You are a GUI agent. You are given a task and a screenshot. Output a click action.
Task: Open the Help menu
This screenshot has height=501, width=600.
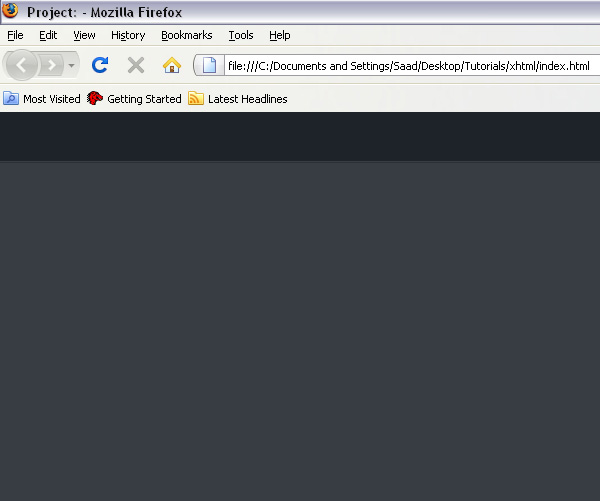280,35
